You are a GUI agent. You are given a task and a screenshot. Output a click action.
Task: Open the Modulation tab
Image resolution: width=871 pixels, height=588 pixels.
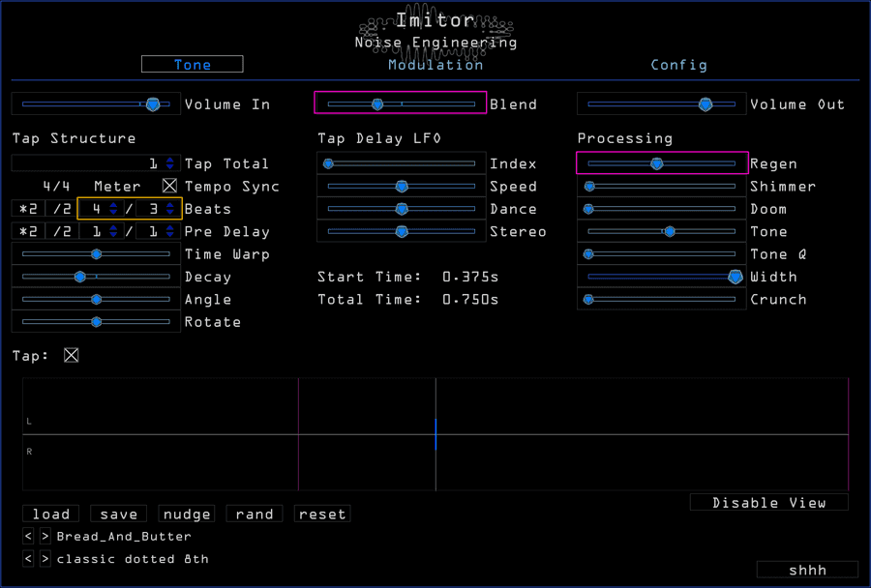coord(435,65)
